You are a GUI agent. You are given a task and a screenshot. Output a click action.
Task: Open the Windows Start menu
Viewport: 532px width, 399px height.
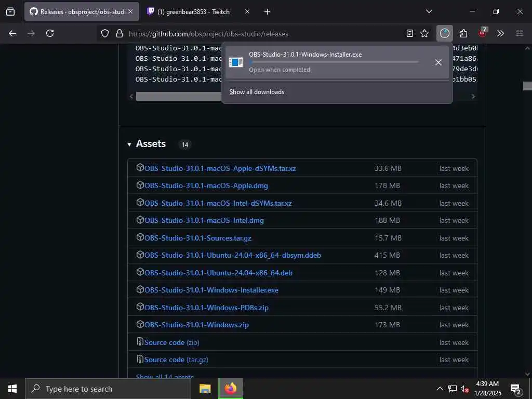12,389
